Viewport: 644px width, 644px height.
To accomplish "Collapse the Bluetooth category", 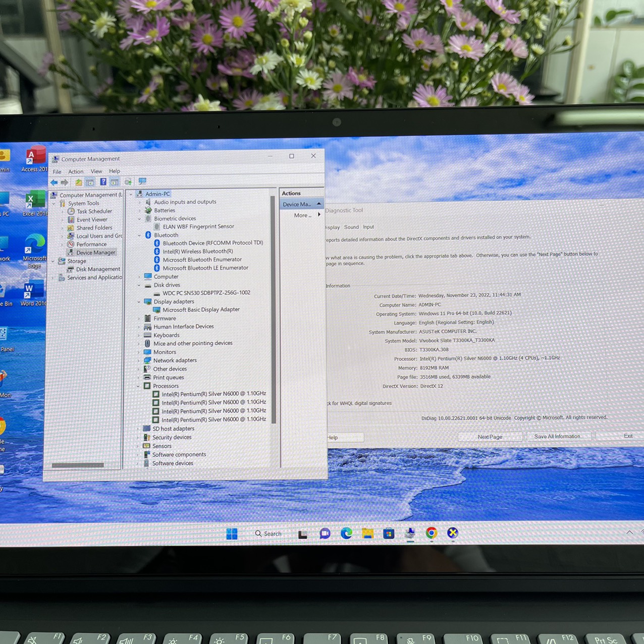I will tap(139, 235).
